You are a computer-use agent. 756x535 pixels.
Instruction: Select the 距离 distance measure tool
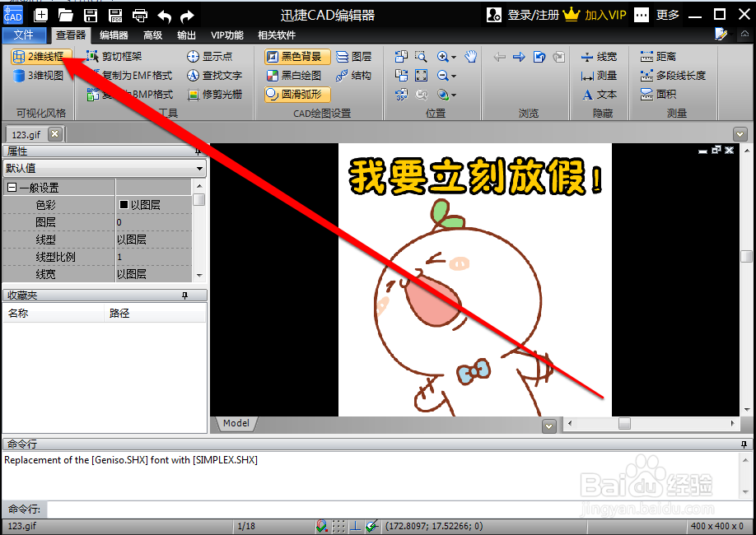(658, 57)
